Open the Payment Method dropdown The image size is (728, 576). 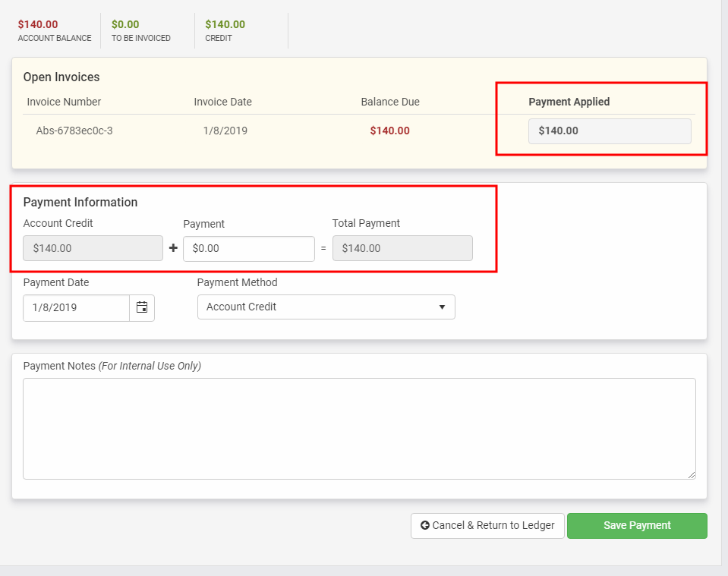coord(326,307)
